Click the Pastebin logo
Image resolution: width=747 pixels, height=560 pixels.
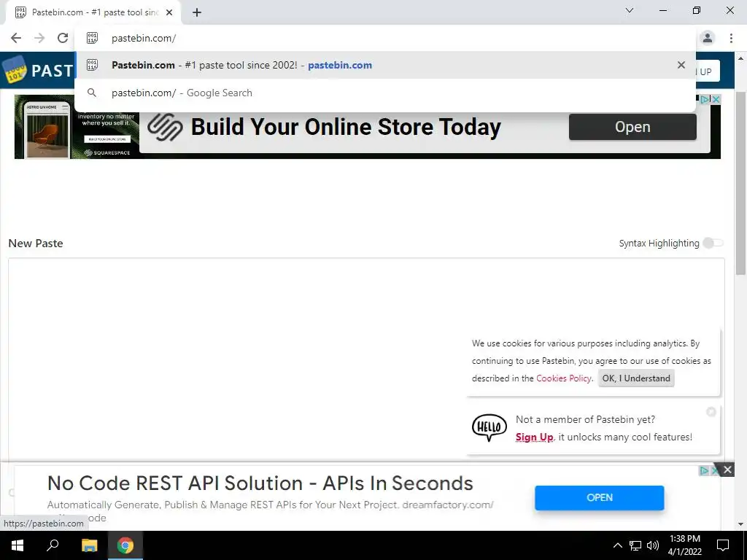click(x=38, y=71)
